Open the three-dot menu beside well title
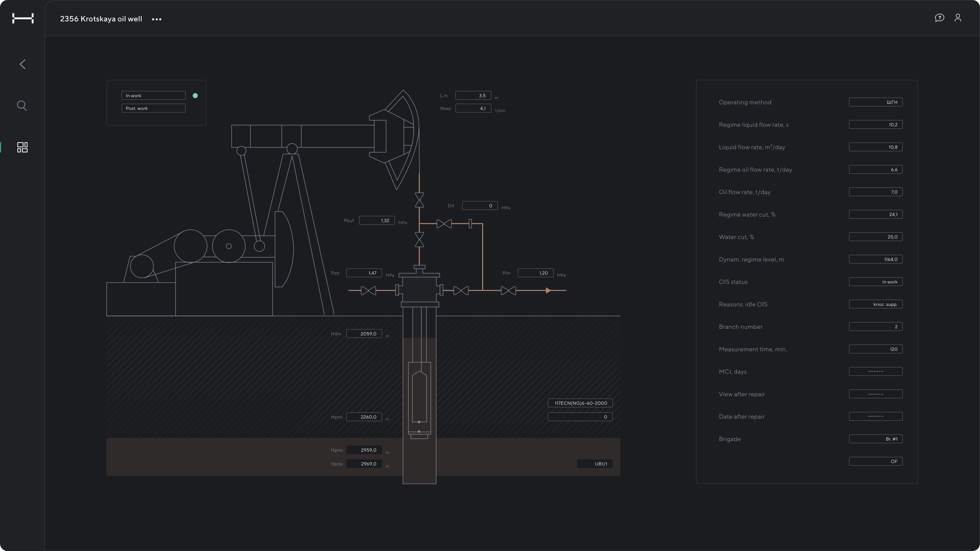This screenshot has width=980, height=551. (156, 19)
